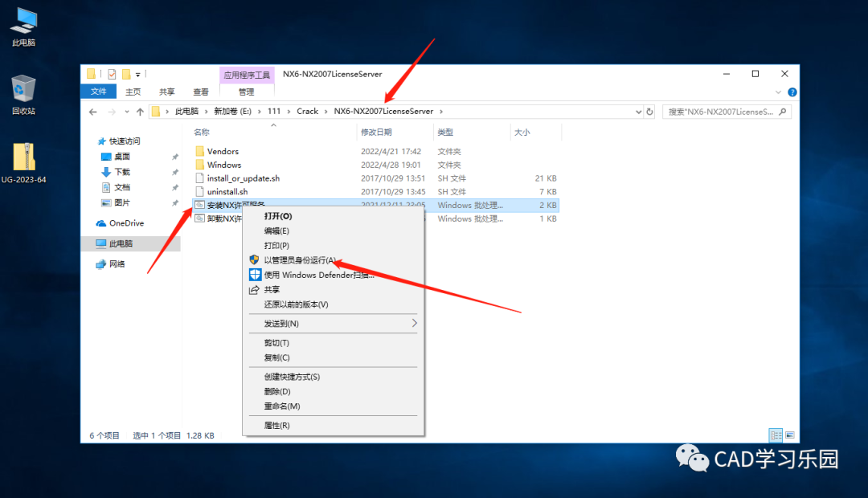Refresh the current folder view
Image resolution: width=868 pixels, height=498 pixels.
[x=650, y=112]
